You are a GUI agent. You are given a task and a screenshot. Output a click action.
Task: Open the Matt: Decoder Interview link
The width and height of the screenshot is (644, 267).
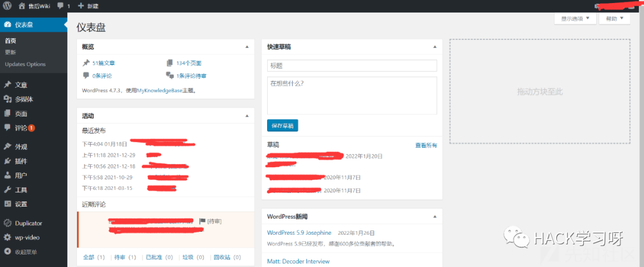298,261
